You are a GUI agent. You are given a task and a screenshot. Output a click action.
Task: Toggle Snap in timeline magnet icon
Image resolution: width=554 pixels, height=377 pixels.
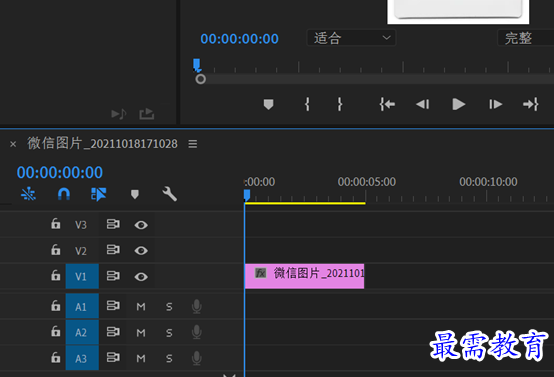click(64, 194)
